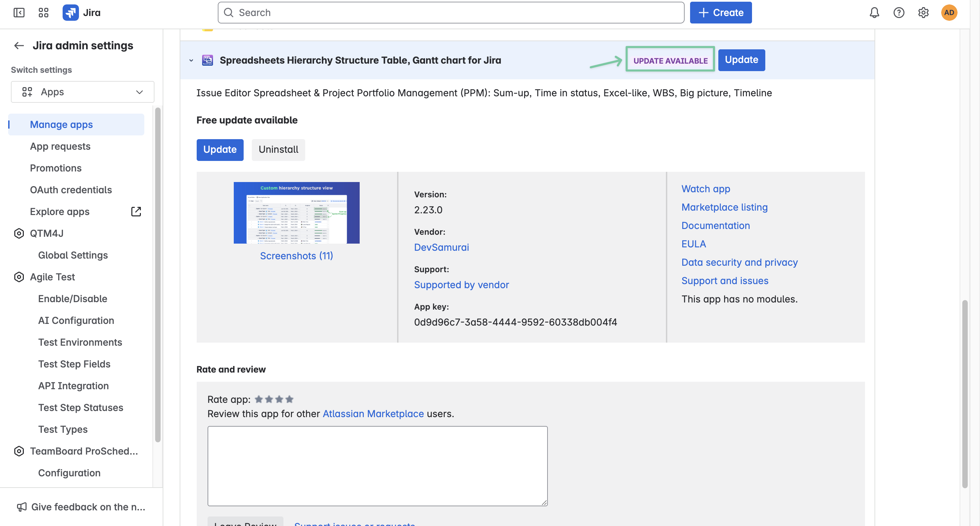Click the review text area
This screenshot has width=980, height=526.
coord(377,466)
